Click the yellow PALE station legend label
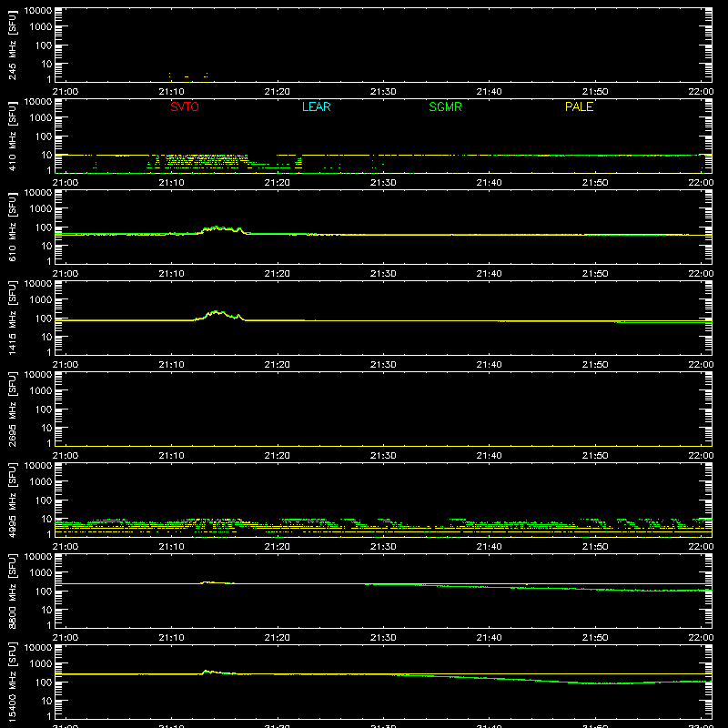The width and height of the screenshot is (728, 728). [x=579, y=106]
